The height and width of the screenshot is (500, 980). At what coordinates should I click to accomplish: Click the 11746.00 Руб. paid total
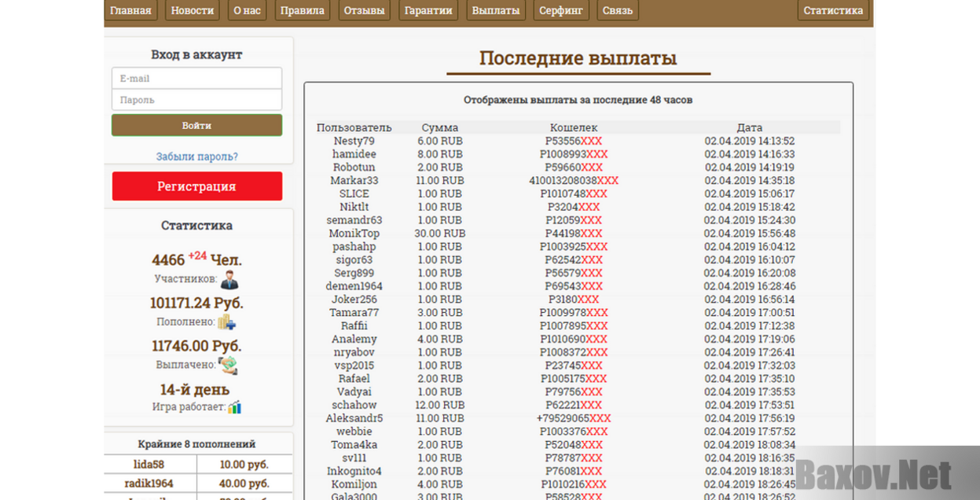[x=196, y=346]
